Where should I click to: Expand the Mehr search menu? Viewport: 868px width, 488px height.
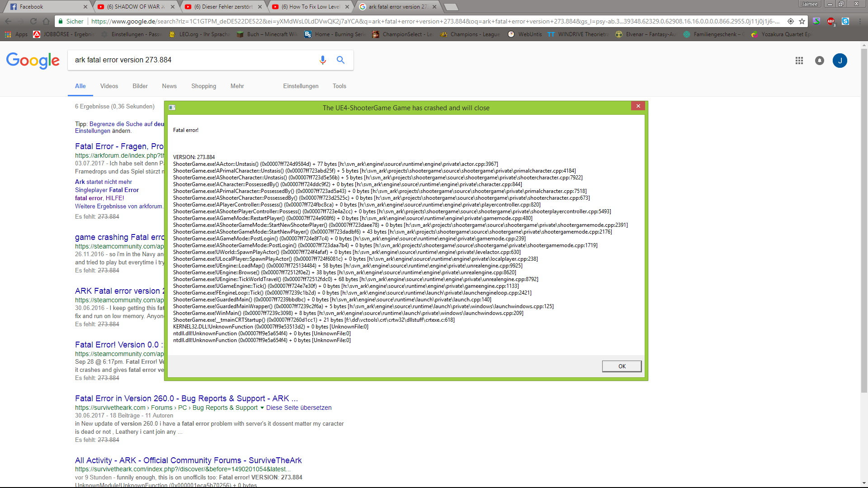(237, 86)
